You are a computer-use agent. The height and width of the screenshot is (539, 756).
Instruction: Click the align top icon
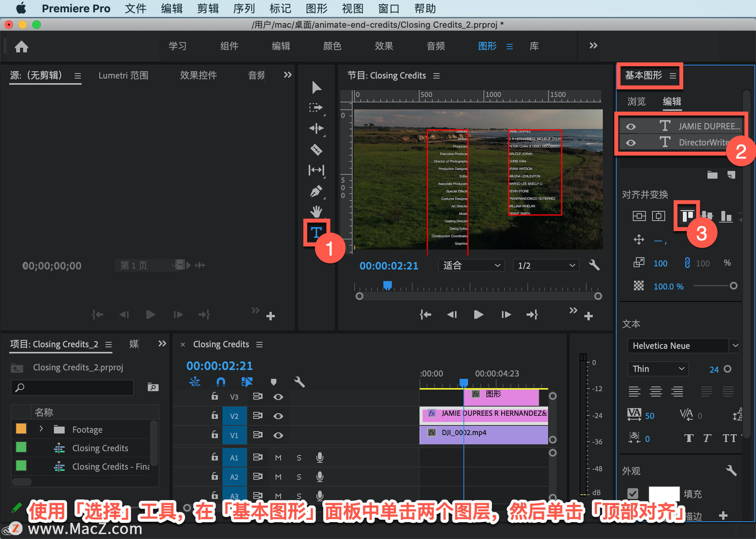[x=687, y=216]
